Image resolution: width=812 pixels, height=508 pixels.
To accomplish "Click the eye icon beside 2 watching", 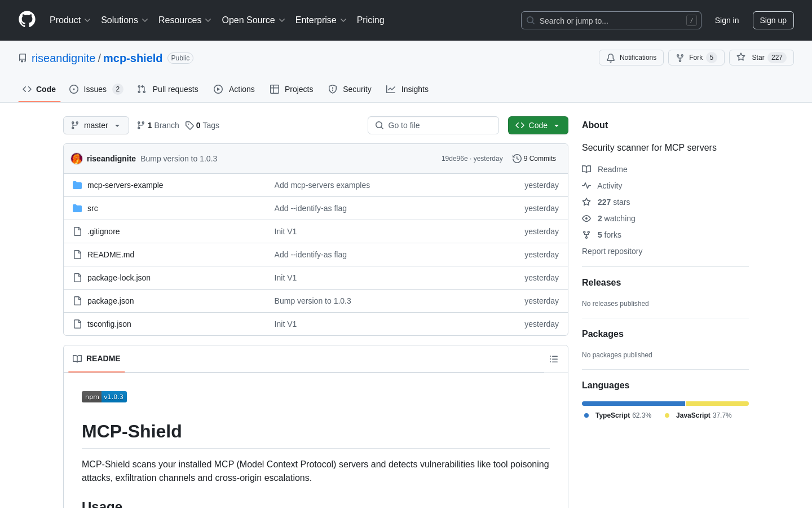I will coord(586,218).
